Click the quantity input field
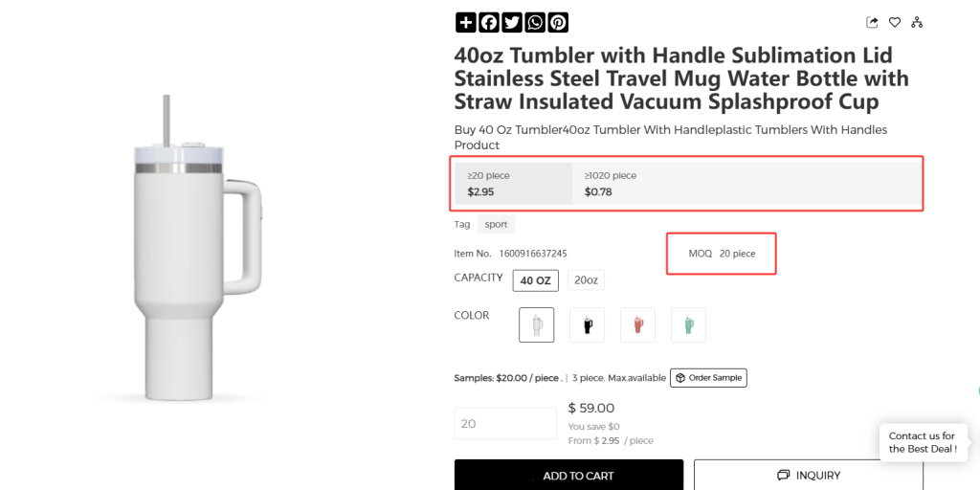This screenshot has width=980, height=490. click(505, 423)
